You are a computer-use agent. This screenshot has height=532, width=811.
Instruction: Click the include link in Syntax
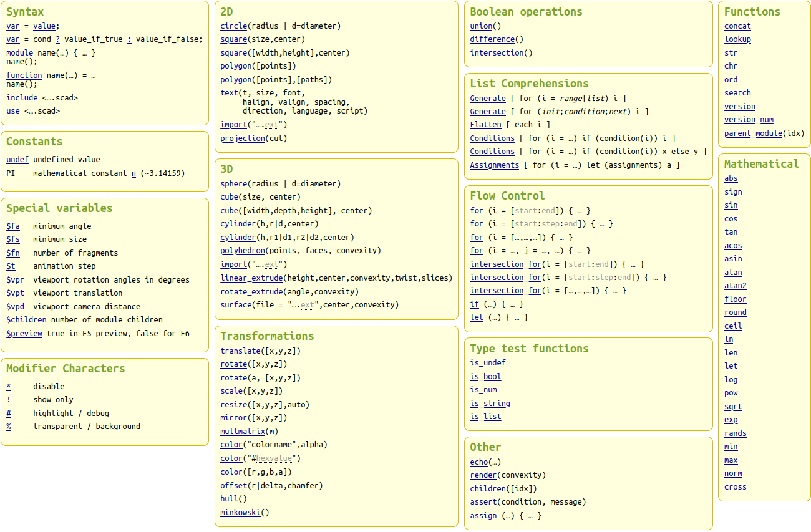pos(22,98)
